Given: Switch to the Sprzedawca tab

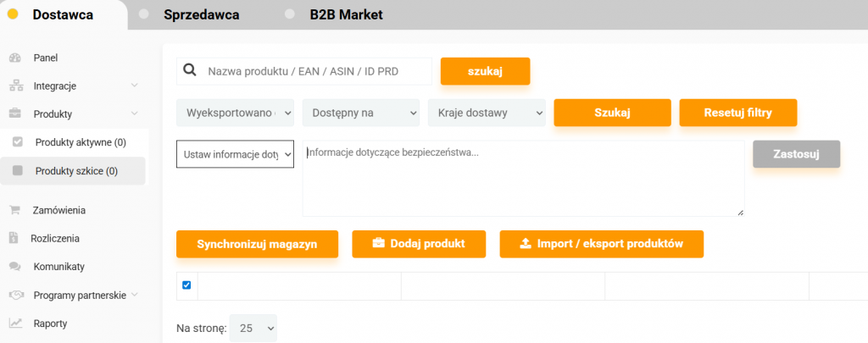Looking at the screenshot, I should tap(201, 14).
